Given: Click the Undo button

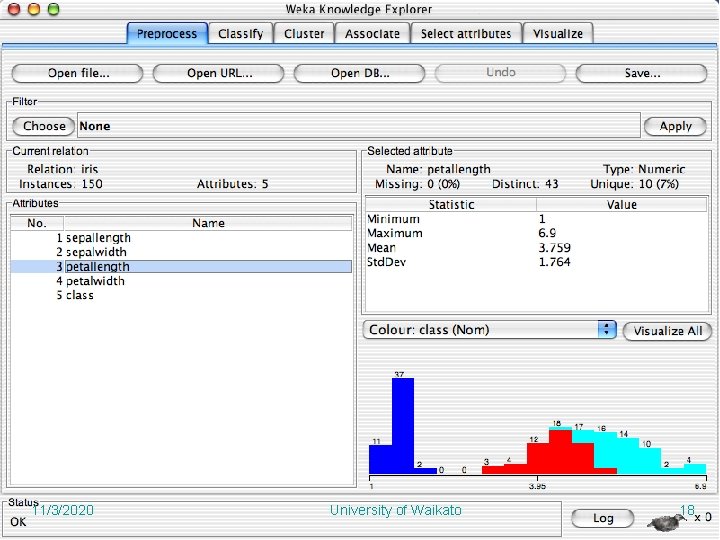Looking at the screenshot, I should (x=501, y=73).
